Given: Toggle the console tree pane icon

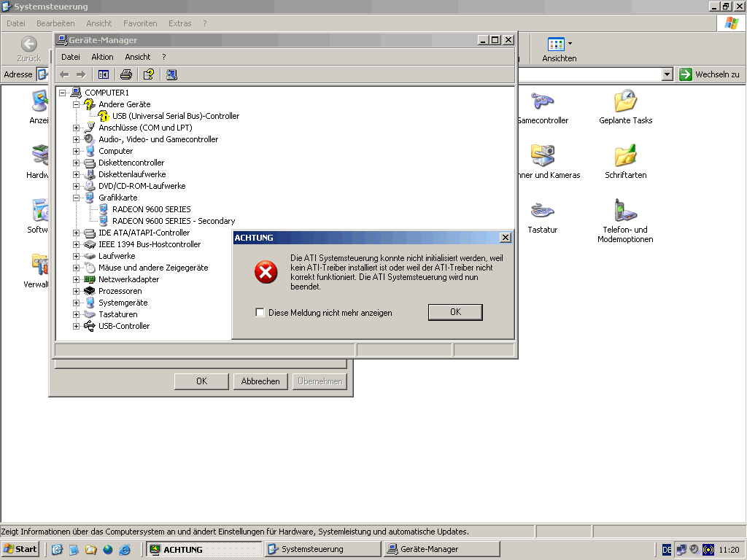Looking at the screenshot, I should (104, 75).
